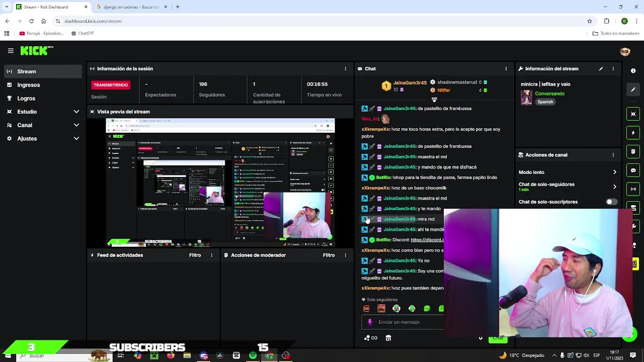Open the browser extensions puzzle icon
The width and height of the screenshot is (644, 362).
coord(607,21)
